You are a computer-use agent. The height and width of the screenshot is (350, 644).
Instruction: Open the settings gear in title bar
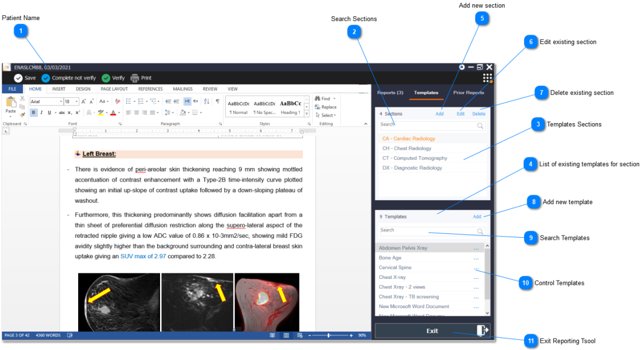tap(462, 67)
